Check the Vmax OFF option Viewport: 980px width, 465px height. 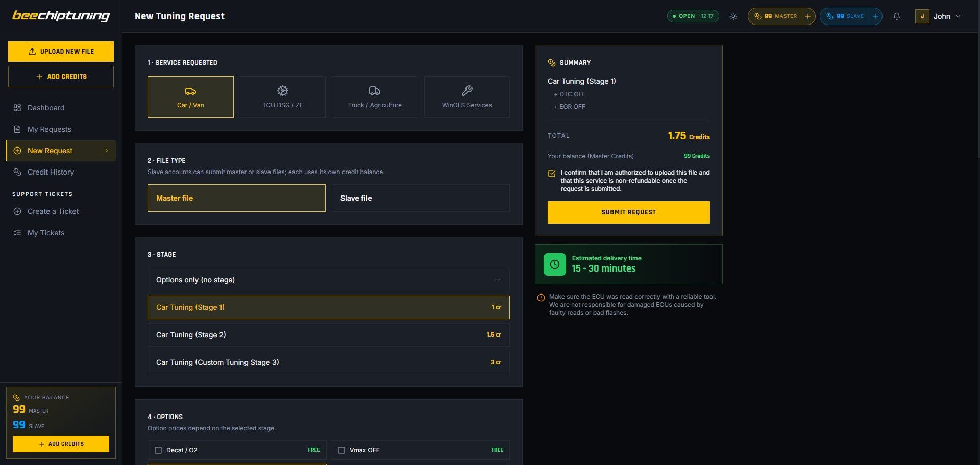(341, 450)
